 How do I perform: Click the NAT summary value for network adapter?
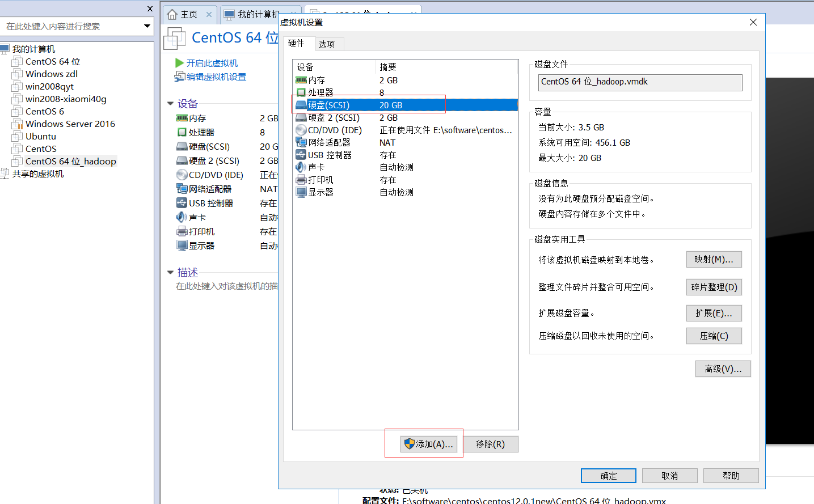(387, 142)
